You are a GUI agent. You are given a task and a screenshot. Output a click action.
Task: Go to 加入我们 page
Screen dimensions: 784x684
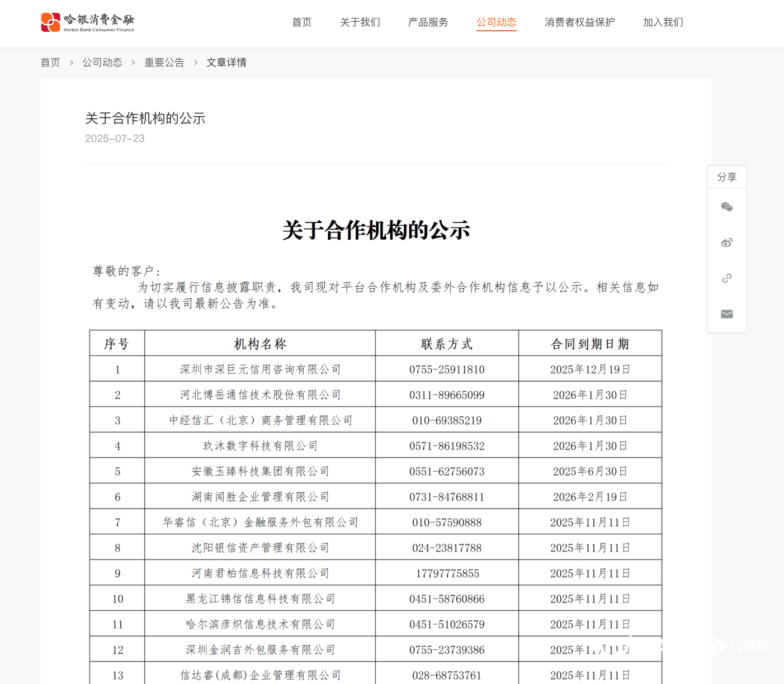point(663,22)
